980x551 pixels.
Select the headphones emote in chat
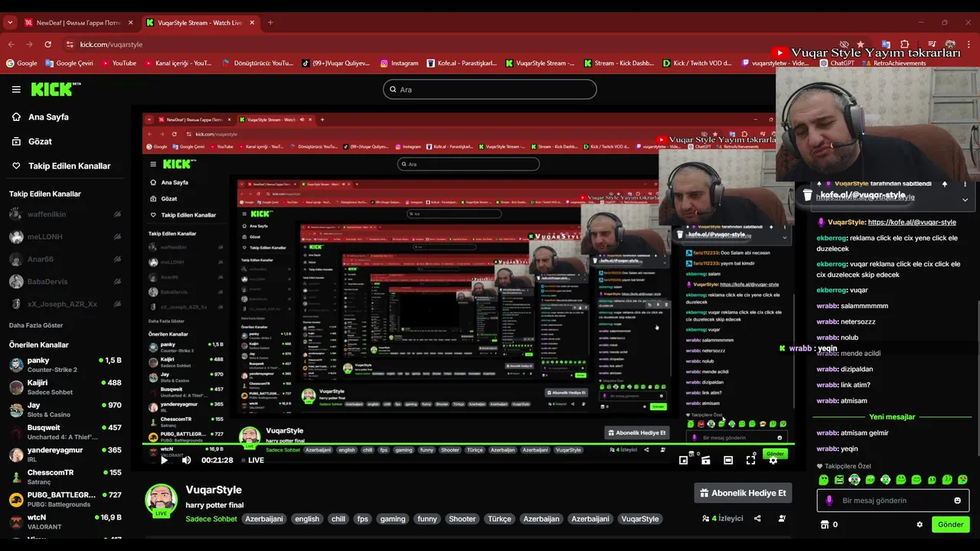pos(854,480)
